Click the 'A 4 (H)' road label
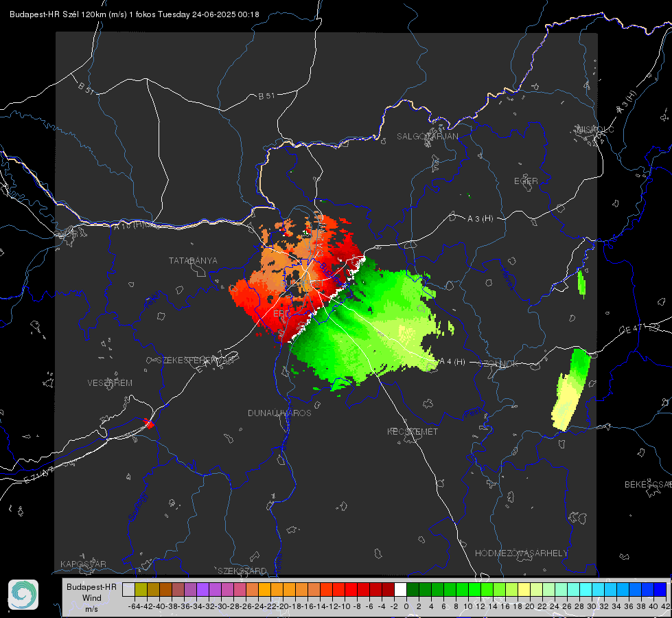672x618 pixels. coord(452,362)
